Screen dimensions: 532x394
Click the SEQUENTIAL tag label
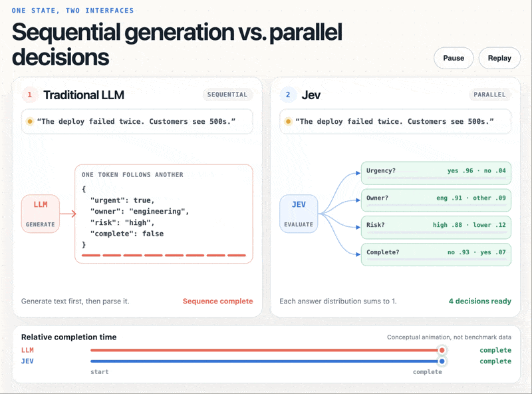click(227, 95)
